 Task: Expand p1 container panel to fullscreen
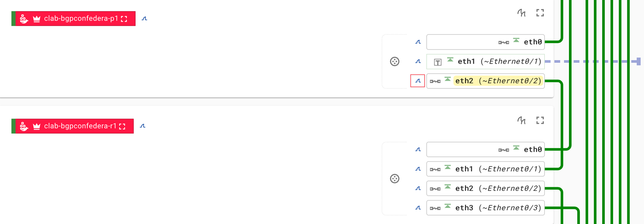click(x=540, y=13)
